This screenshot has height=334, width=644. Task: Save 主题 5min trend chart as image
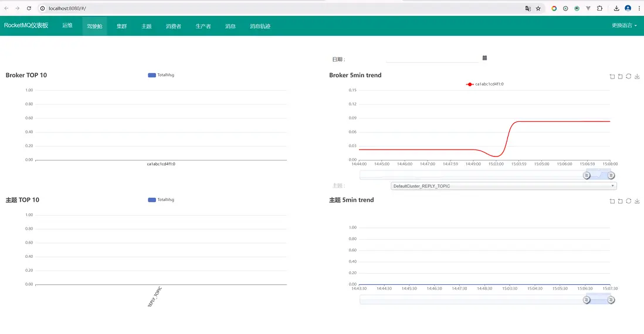(637, 201)
